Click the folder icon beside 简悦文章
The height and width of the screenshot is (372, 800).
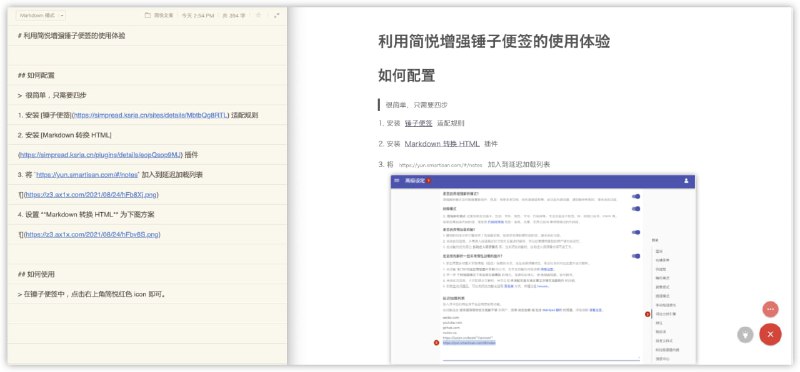point(147,15)
